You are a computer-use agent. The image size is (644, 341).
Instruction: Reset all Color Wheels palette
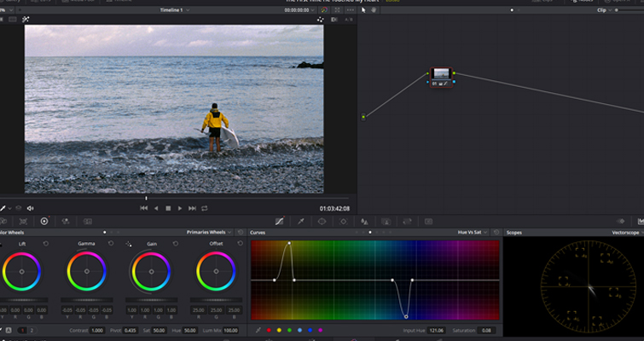(x=241, y=232)
